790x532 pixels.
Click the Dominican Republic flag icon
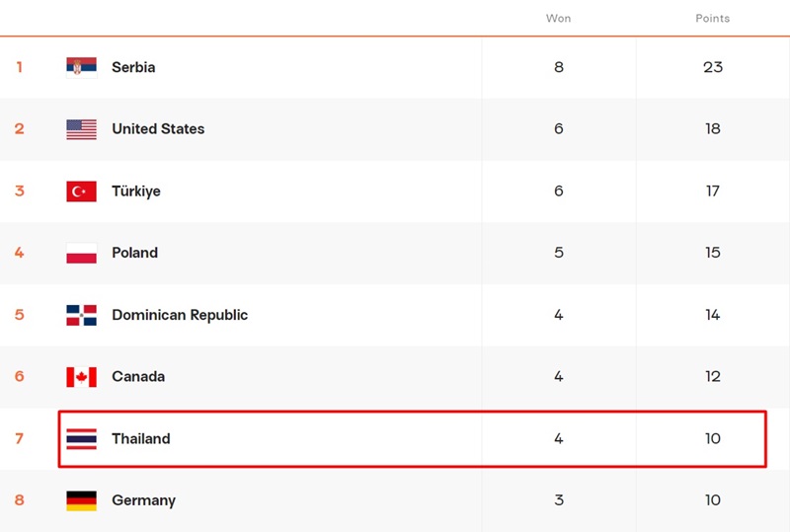81,315
